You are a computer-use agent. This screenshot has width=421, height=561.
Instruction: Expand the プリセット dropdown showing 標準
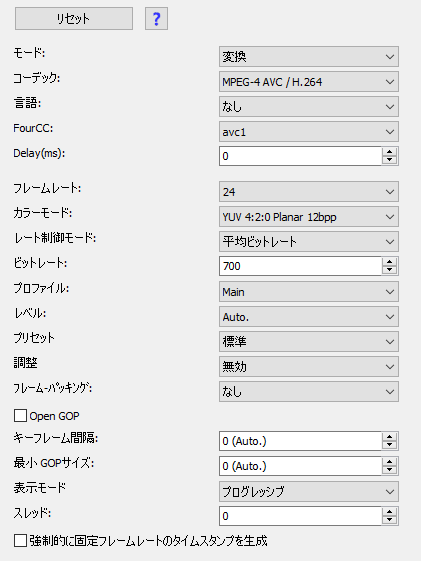pos(309,341)
